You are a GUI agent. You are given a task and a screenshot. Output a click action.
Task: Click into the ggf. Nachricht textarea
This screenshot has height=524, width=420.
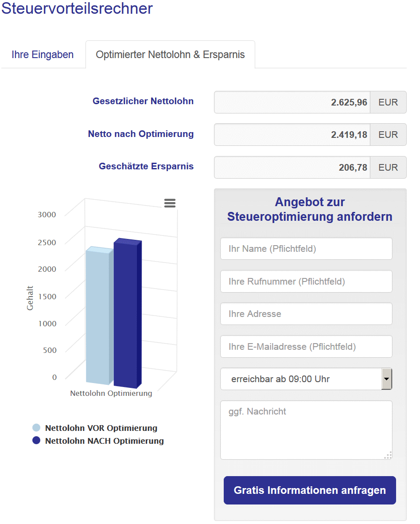[306, 430]
